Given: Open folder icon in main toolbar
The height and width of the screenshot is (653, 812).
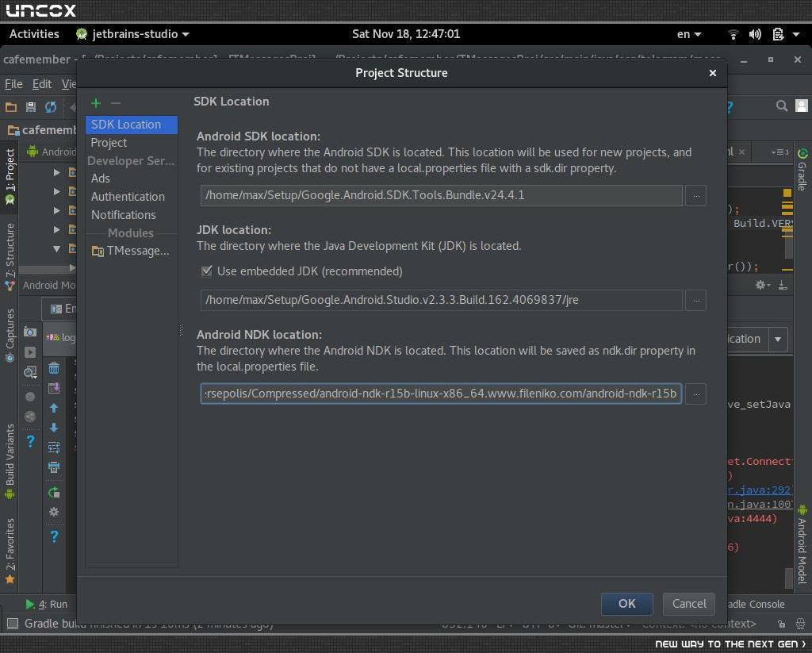Looking at the screenshot, I should click(x=11, y=107).
